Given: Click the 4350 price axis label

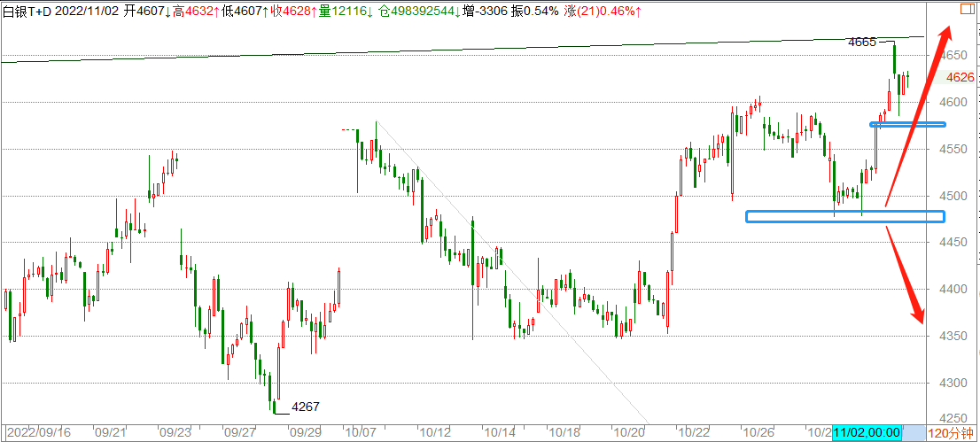Looking at the screenshot, I should (x=953, y=337).
